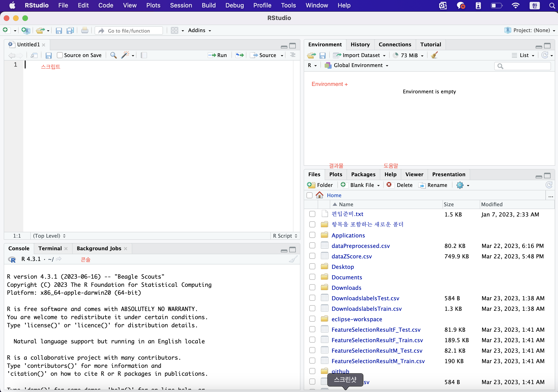Switch to the Packages tab
The height and width of the screenshot is (392, 558).
363,174
